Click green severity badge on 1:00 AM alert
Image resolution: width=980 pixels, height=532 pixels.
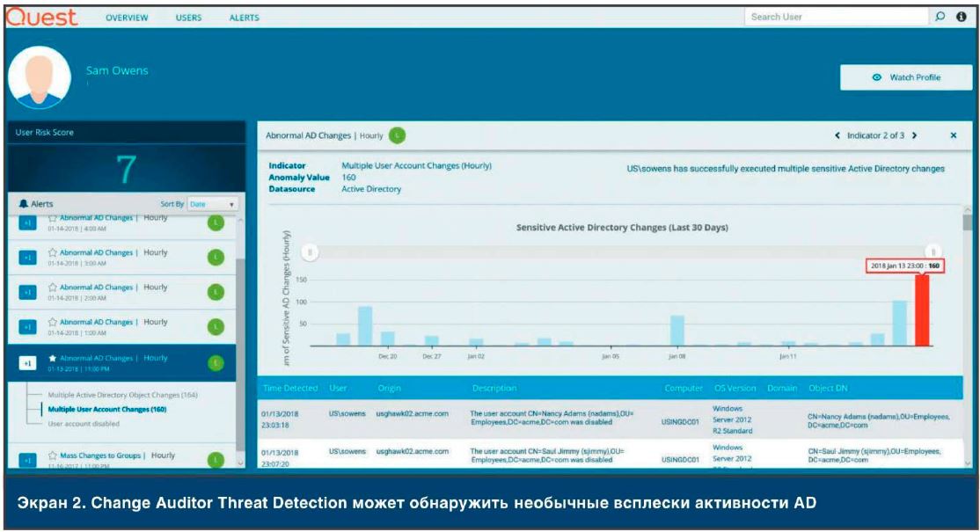tap(216, 326)
